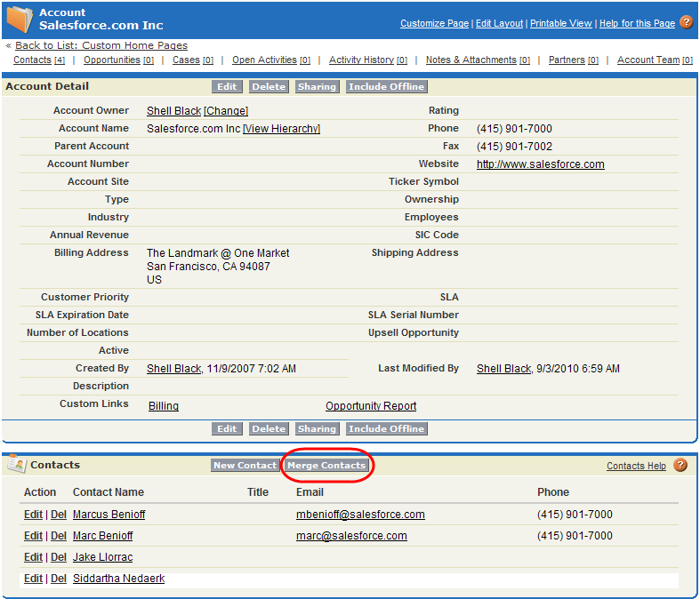Select the phone value (415) 901-7000 in Account Detail
The width and height of the screenshot is (700, 599).
514,129
